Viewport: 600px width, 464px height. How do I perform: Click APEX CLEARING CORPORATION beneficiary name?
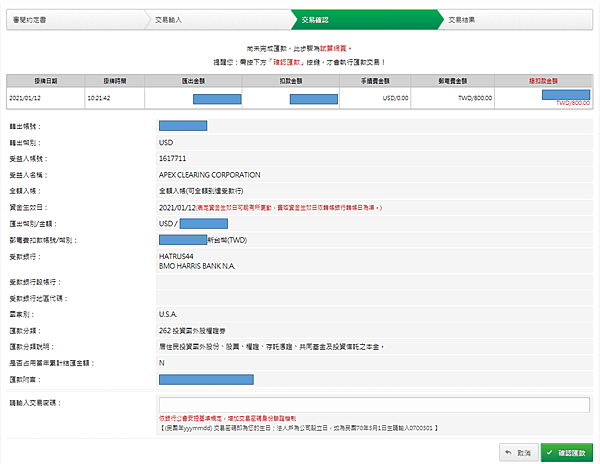tap(210, 175)
